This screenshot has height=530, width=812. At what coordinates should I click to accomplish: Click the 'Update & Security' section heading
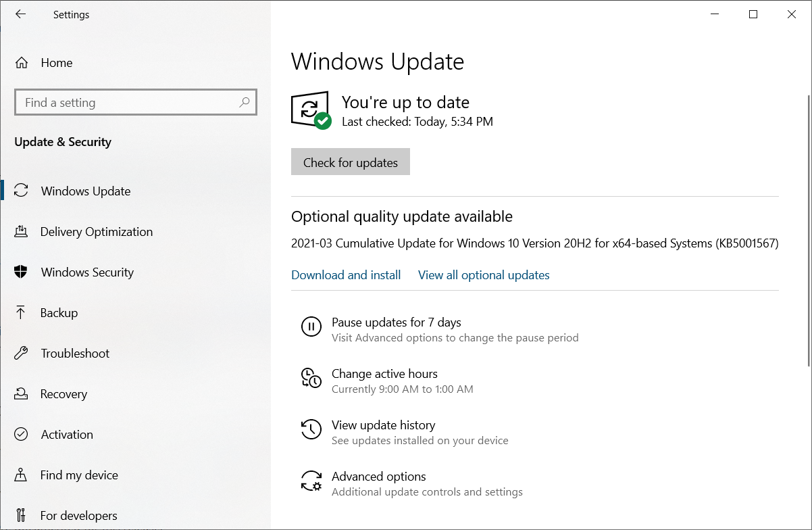(x=63, y=142)
